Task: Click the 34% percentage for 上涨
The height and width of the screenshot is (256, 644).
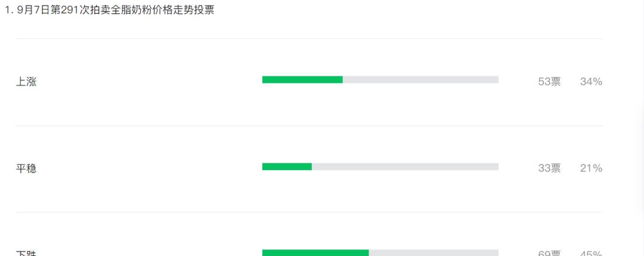Action: (591, 82)
